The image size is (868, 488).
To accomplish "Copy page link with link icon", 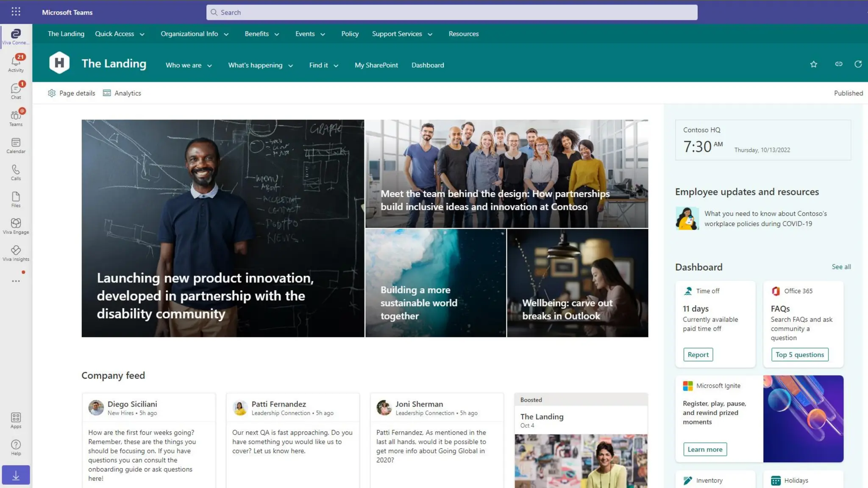I will pyautogui.click(x=838, y=64).
